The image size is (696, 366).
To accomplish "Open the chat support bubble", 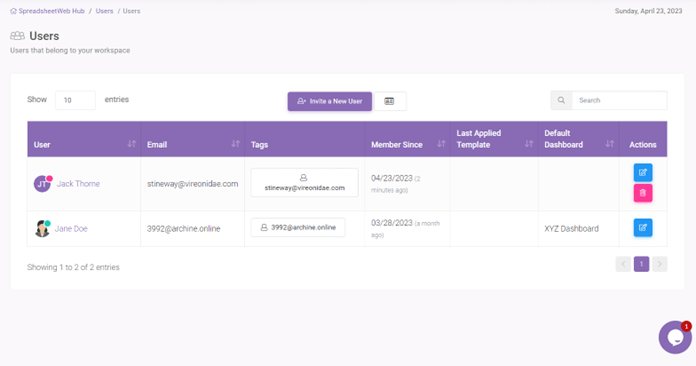I will pos(675,338).
